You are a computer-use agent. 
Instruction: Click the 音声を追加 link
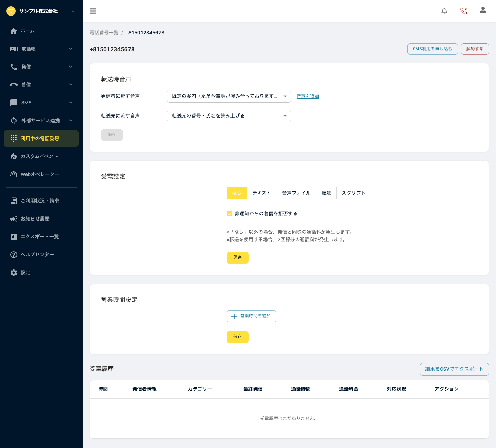(x=308, y=96)
